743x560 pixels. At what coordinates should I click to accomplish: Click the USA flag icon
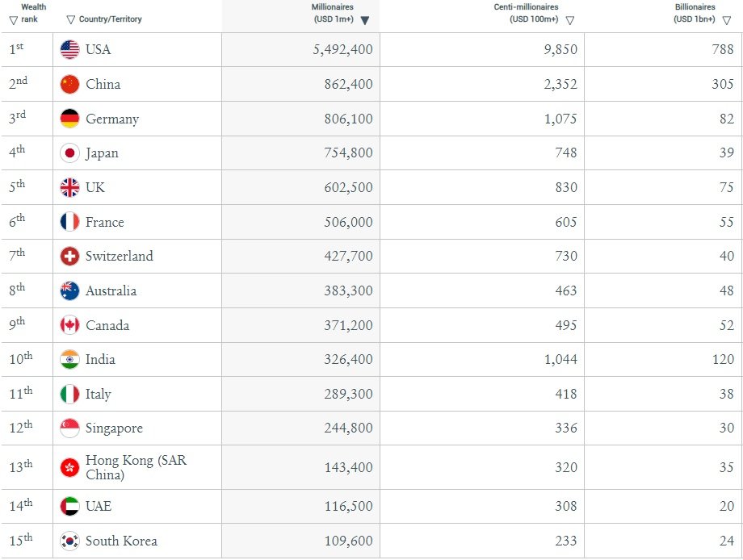tap(69, 50)
